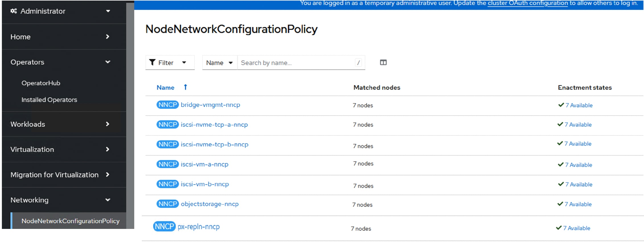Open the Filter dropdown
Image resolution: width=644 pixels, height=242 pixels.
click(170, 63)
